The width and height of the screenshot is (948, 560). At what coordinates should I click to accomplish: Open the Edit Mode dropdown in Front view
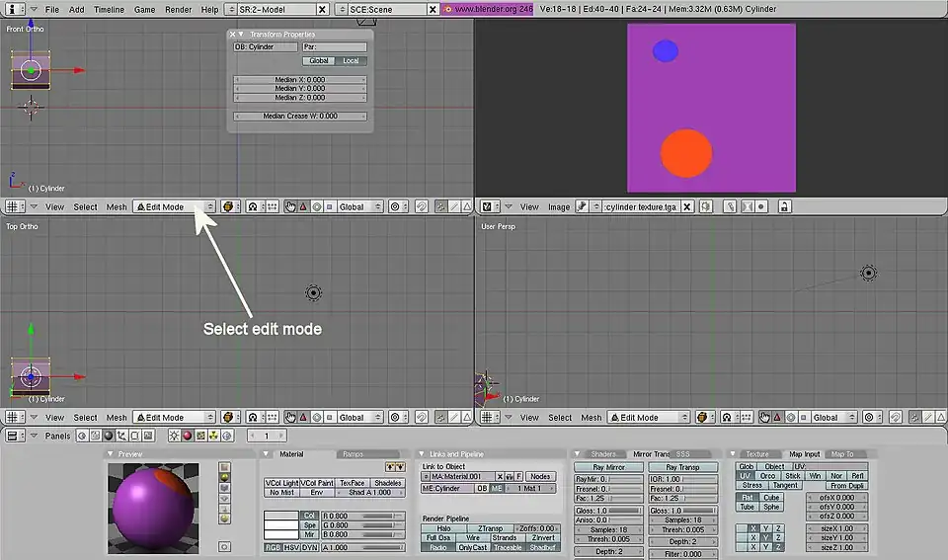tap(174, 207)
